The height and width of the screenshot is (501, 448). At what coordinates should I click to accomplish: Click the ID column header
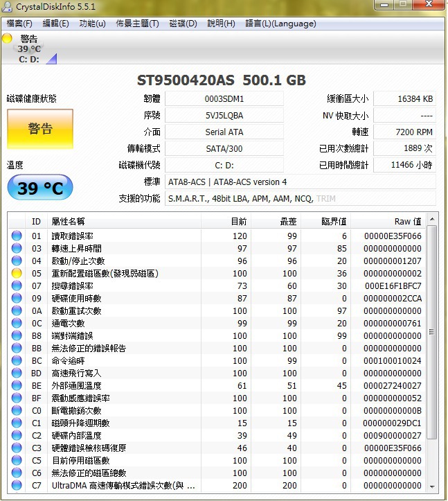[x=36, y=221]
